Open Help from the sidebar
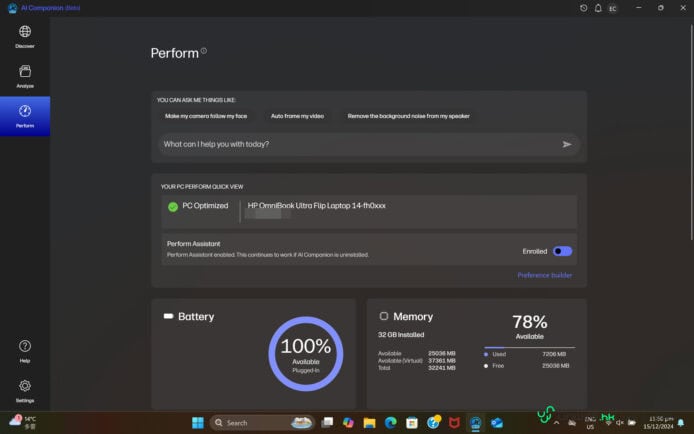The height and width of the screenshot is (434, 694). [25, 351]
